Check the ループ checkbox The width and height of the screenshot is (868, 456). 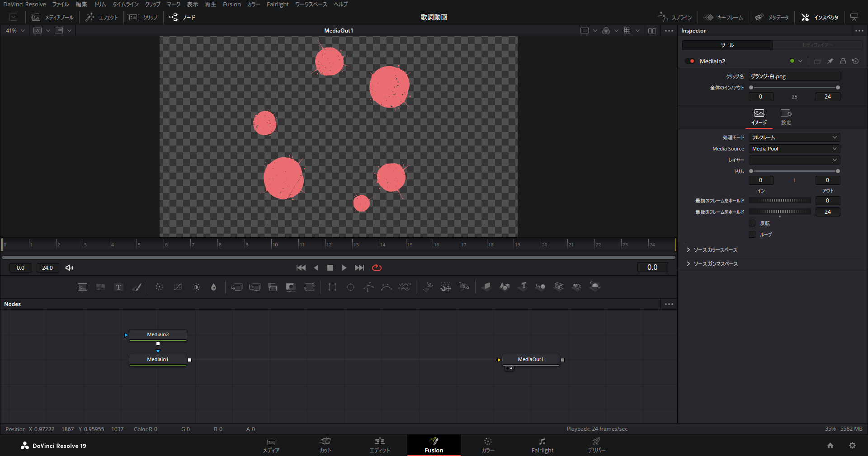[x=752, y=235]
